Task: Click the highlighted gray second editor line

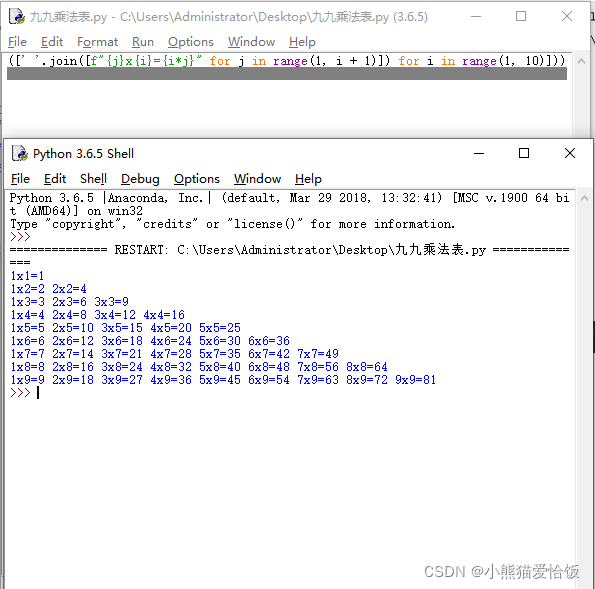Action: click(287, 74)
